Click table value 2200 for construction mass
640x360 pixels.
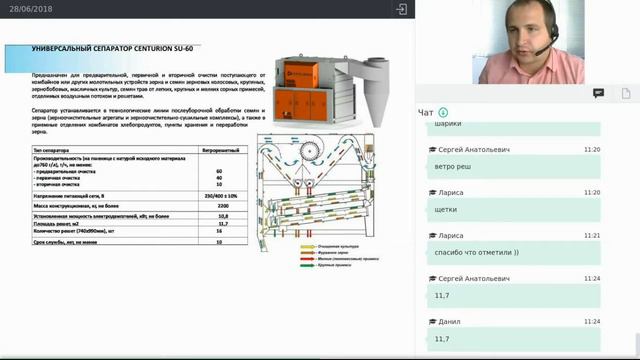(223, 206)
